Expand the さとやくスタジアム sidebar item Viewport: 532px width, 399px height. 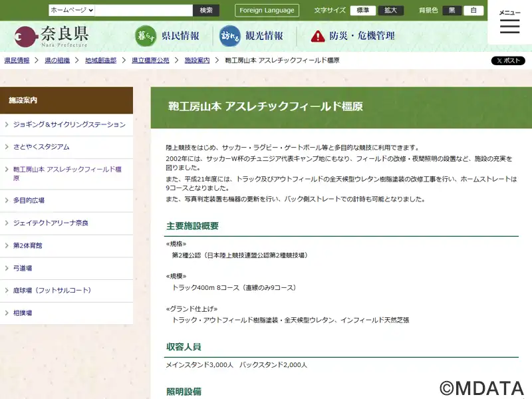(x=66, y=146)
